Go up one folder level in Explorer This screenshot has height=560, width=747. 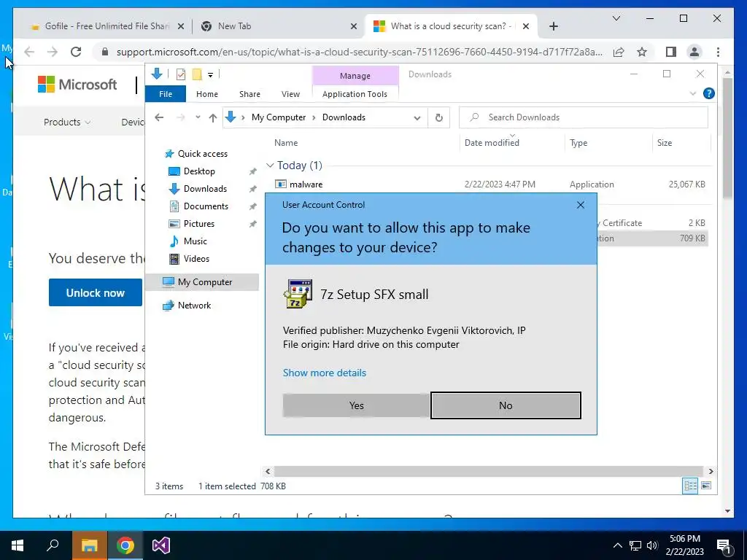(x=213, y=117)
